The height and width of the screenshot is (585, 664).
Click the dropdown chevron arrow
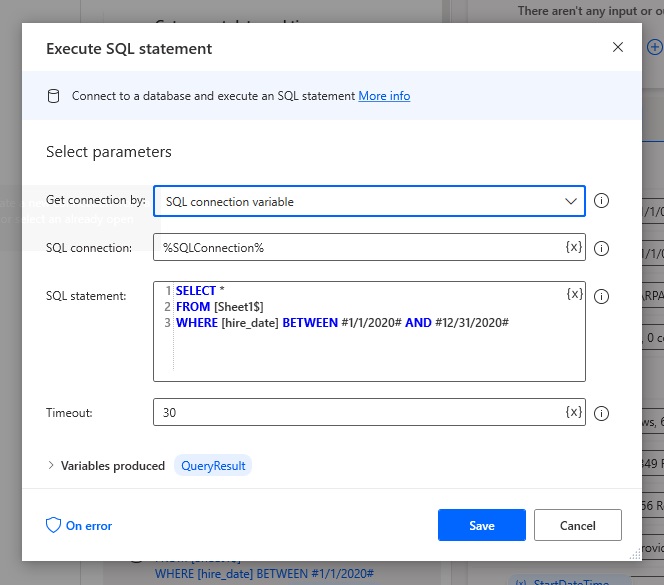point(571,201)
